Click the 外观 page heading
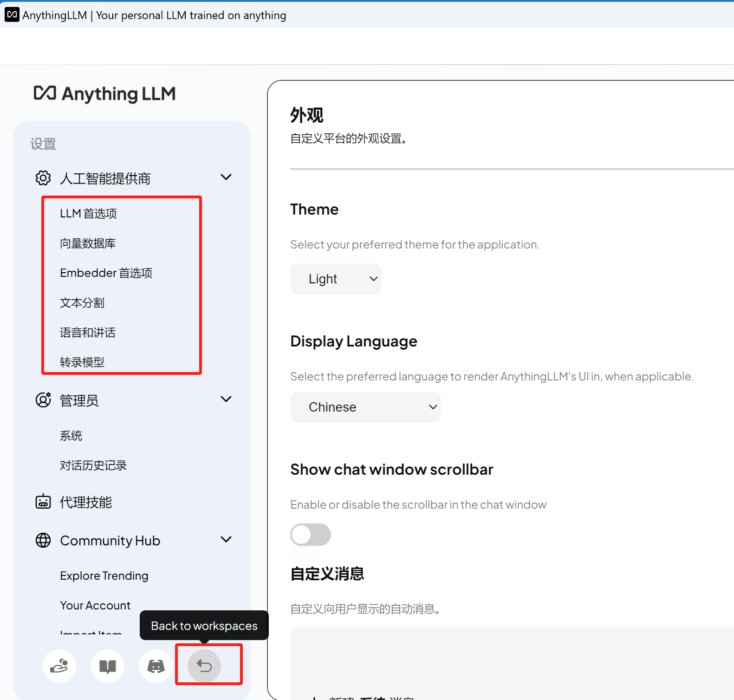734x700 pixels. [x=306, y=115]
